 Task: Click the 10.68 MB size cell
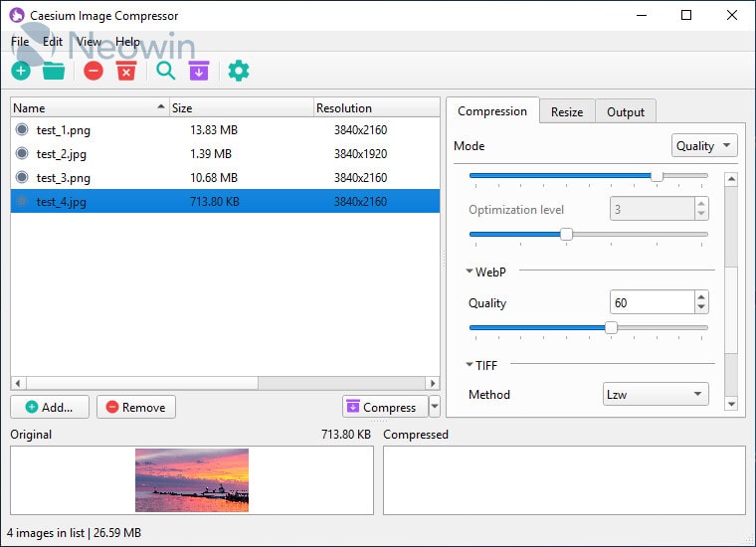coord(214,177)
